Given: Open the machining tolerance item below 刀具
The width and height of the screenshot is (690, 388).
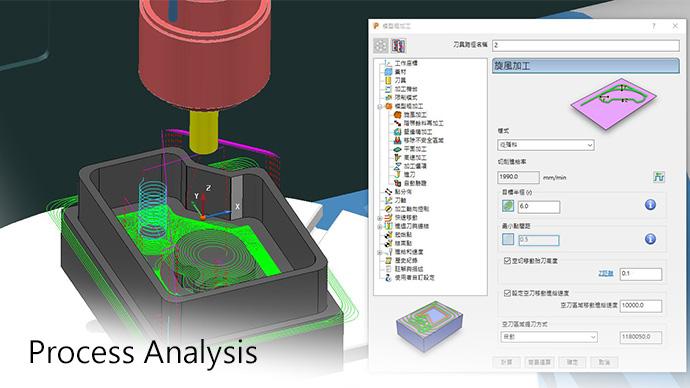Looking at the screenshot, I should point(406,89).
